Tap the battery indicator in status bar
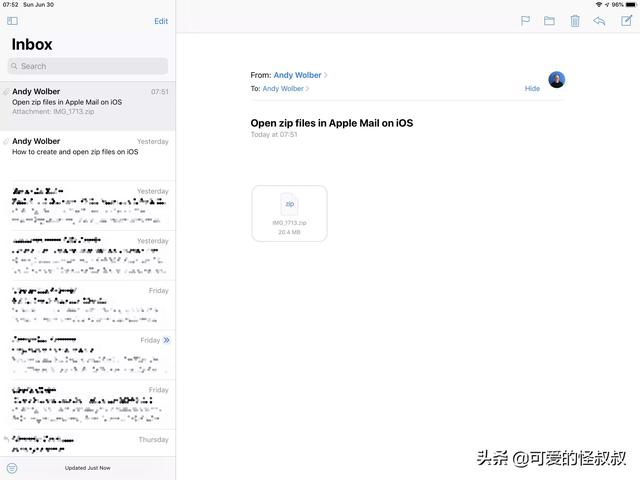640x480 pixels. [x=631, y=4]
